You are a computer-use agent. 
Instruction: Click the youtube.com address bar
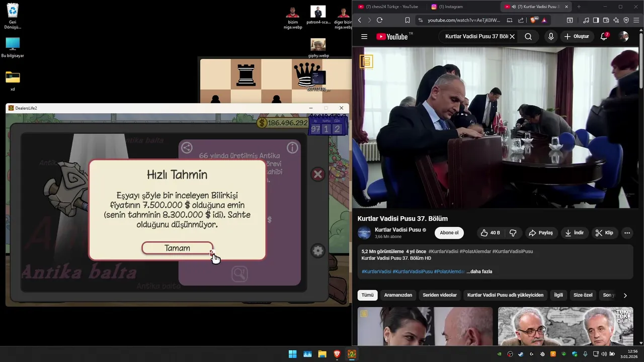[x=464, y=20]
